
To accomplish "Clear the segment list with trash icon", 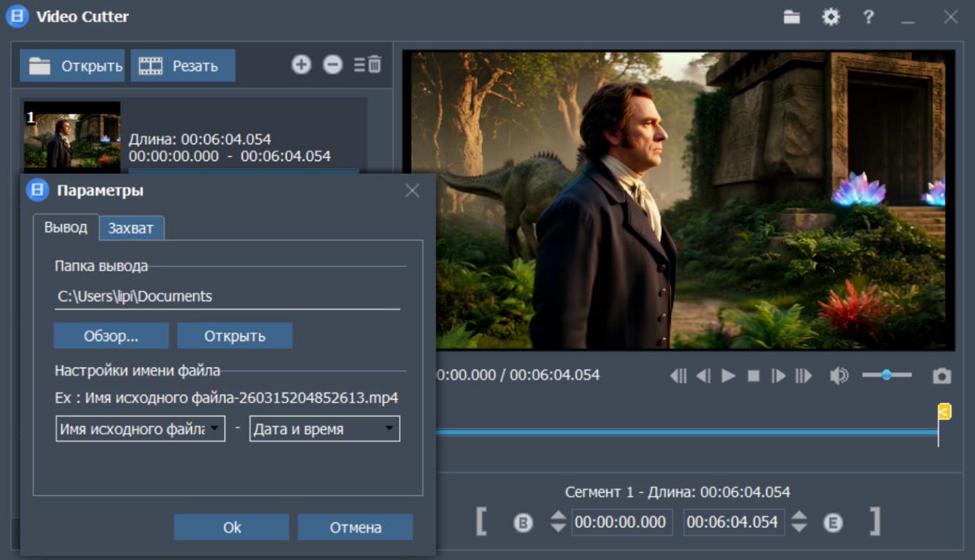I will (x=369, y=65).
